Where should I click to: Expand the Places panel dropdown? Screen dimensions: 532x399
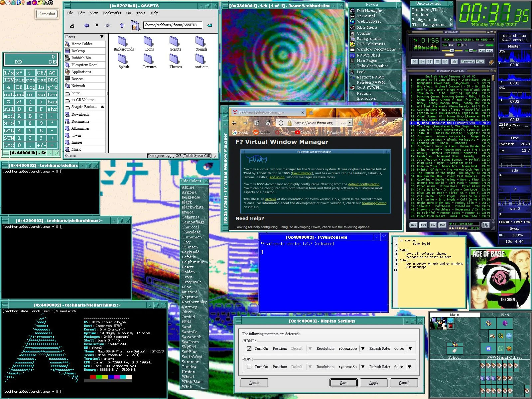(102, 37)
